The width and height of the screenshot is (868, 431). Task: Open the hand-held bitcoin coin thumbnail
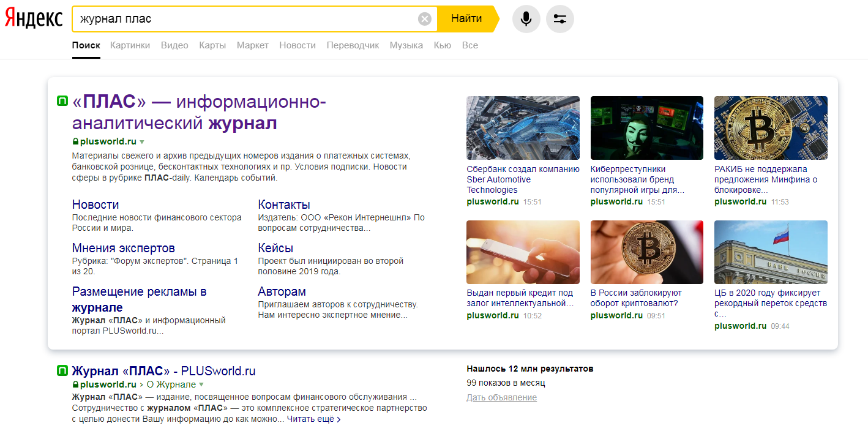tap(647, 252)
